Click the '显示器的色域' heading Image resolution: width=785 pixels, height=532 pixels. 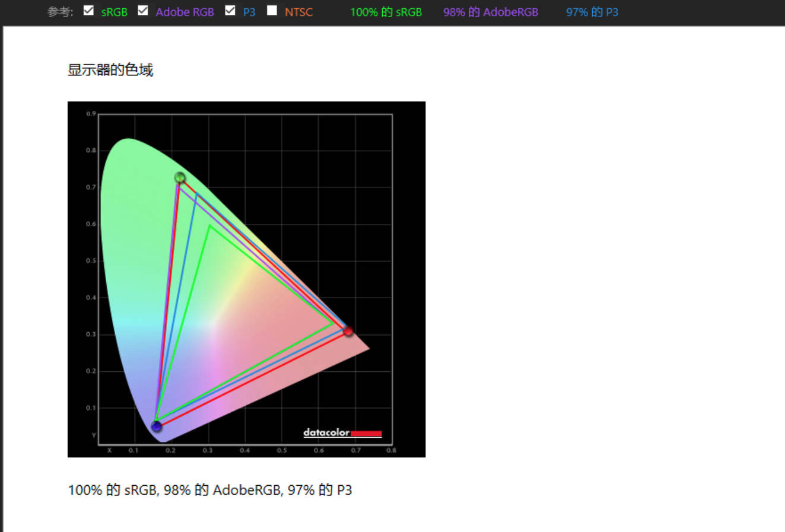110,70
